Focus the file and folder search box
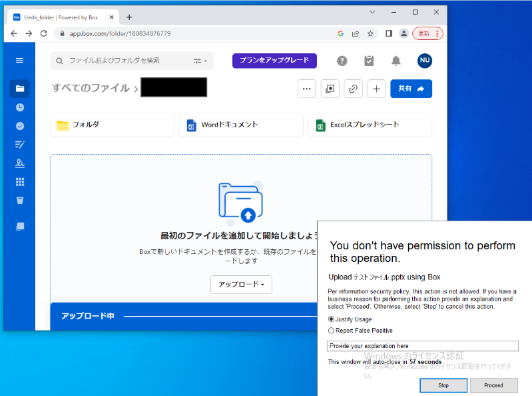The image size is (532, 396). (132, 61)
